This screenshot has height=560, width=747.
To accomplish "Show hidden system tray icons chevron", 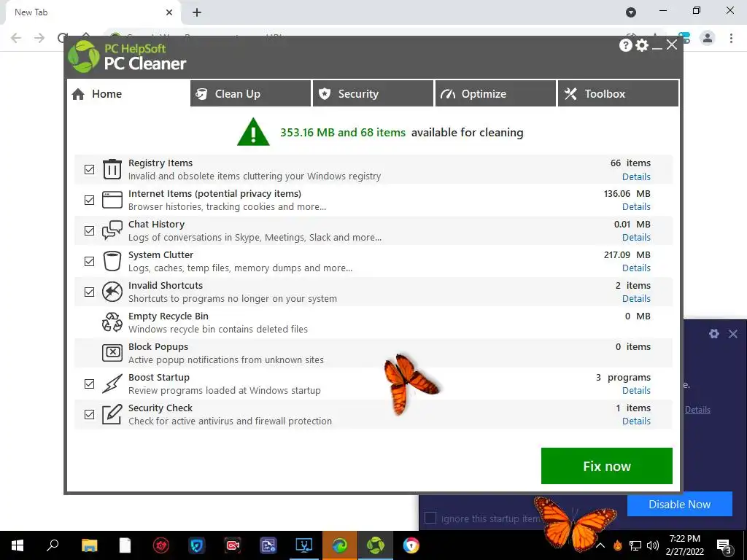I will point(600,545).
